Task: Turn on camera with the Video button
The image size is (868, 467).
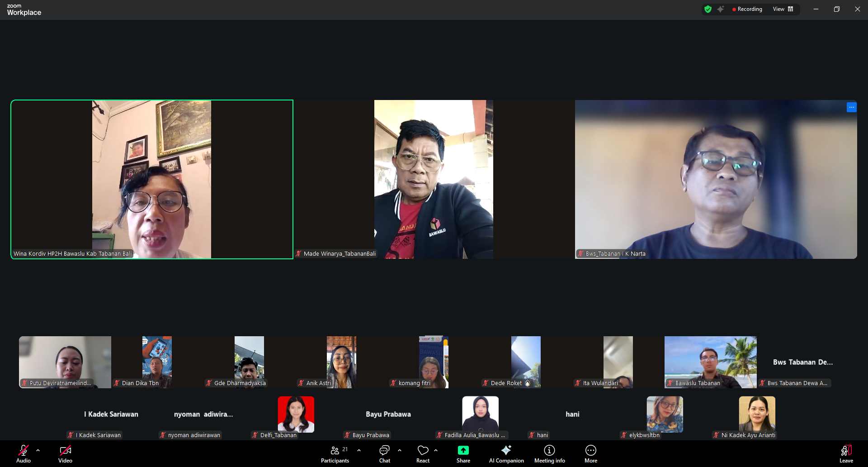Action: pyautogui.click(x=65, y=453)
